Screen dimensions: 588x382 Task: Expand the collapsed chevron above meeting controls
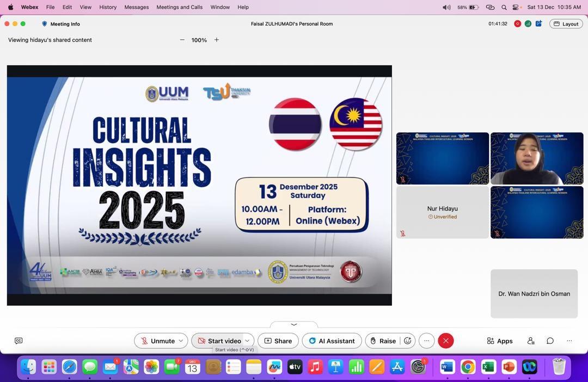click(294, 324)
